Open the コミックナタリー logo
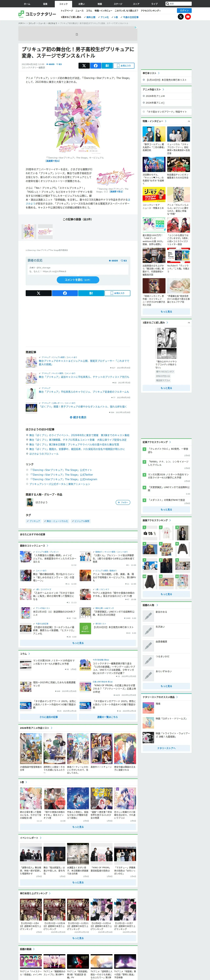210x980 pixels. (x=37, y=14)
